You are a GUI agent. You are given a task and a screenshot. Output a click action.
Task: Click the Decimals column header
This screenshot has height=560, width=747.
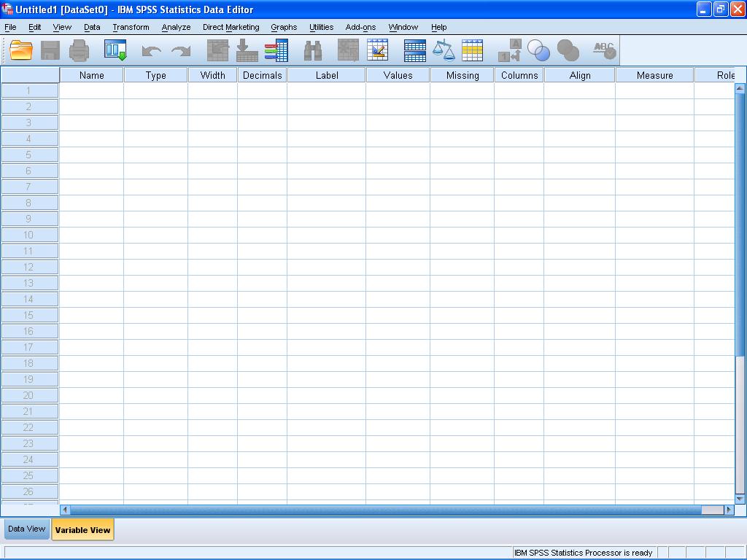262,75
